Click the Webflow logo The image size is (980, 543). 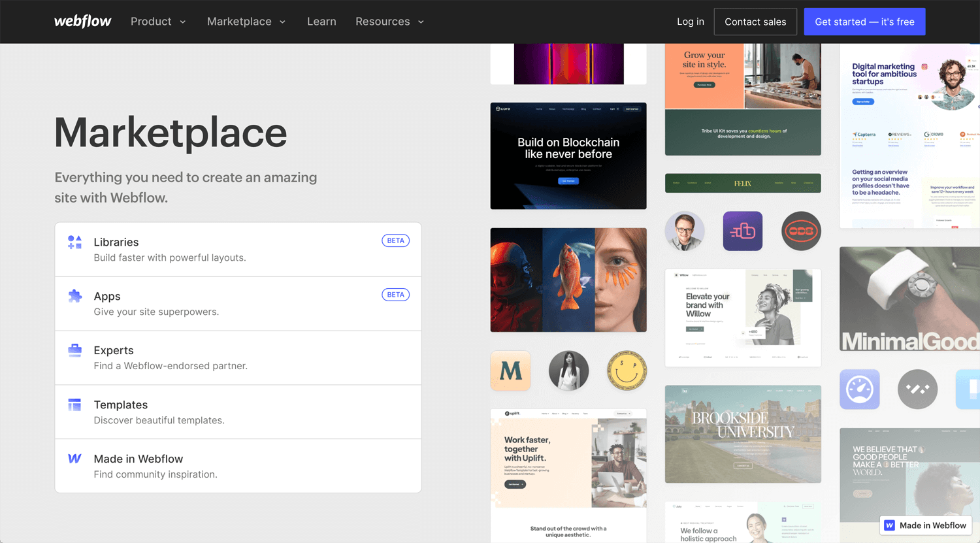[x=82, y=22]
